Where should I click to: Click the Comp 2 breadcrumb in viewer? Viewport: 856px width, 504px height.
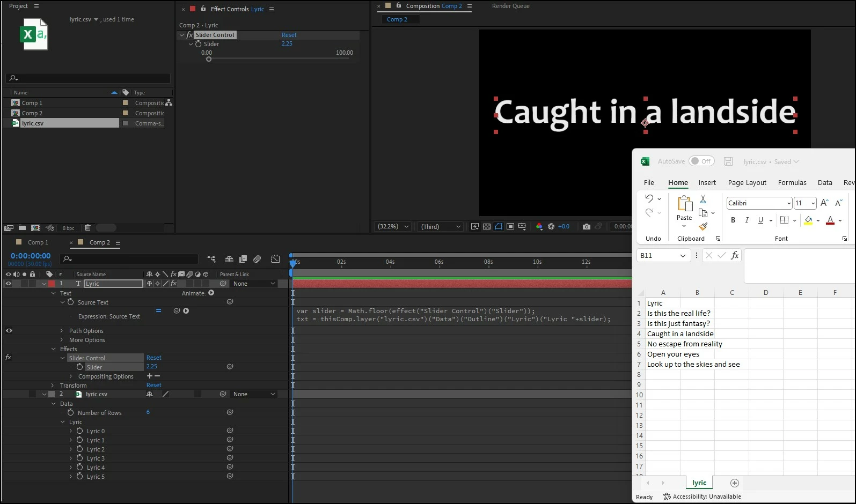point(397,19)
